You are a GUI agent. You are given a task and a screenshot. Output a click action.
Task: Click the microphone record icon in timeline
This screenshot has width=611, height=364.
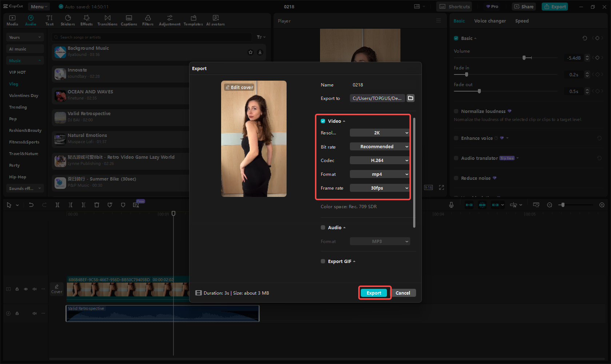click(x=451, y=205)
